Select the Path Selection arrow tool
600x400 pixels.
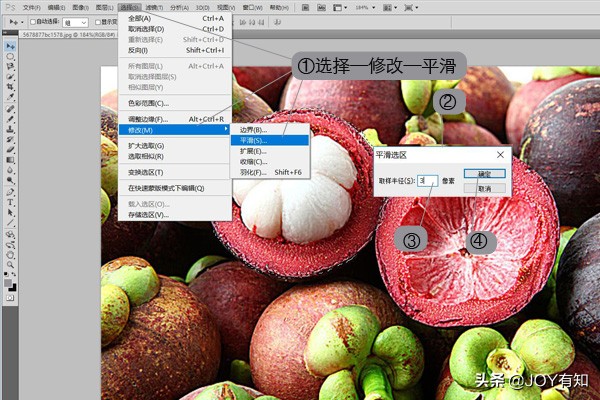pyautogui.click(x=10, y=213)
